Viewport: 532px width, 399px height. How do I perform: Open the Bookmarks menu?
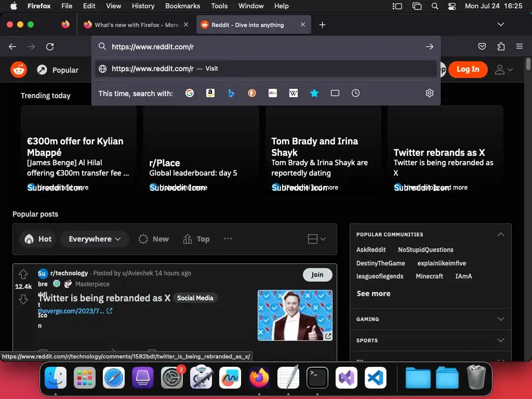click(182, 6)
